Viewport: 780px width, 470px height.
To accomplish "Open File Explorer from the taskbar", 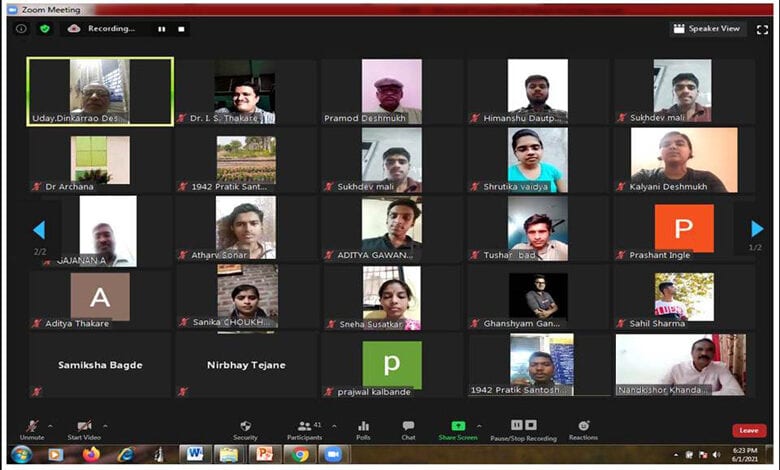I will pos(229,454).
